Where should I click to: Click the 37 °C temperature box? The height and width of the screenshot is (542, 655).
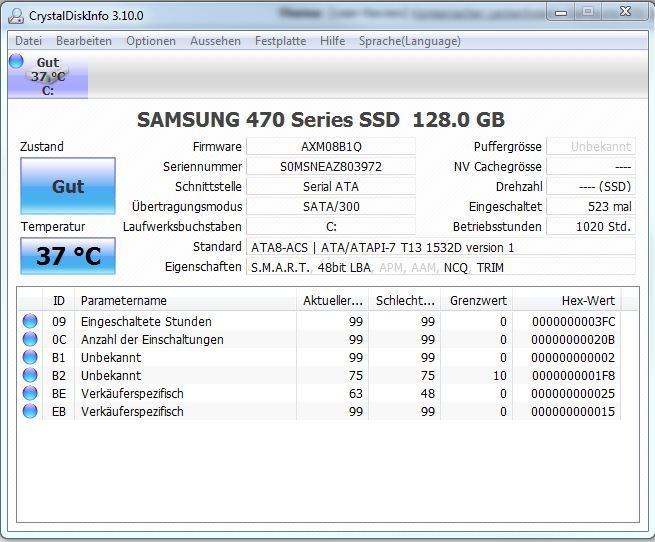pos(68,256)
